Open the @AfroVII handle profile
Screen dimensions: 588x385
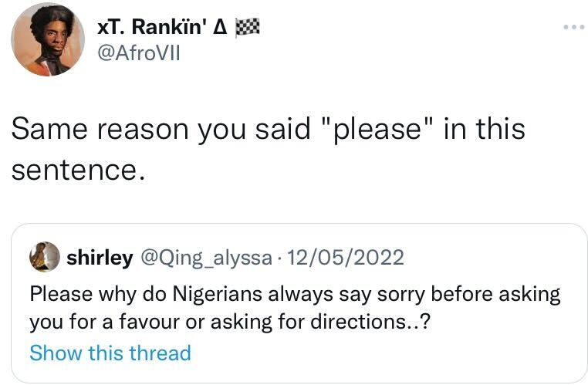point(138,54)
